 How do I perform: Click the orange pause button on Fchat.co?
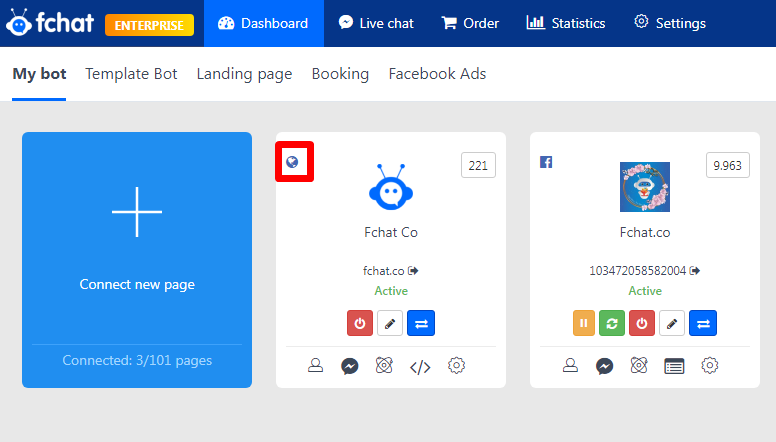(584, 323)
